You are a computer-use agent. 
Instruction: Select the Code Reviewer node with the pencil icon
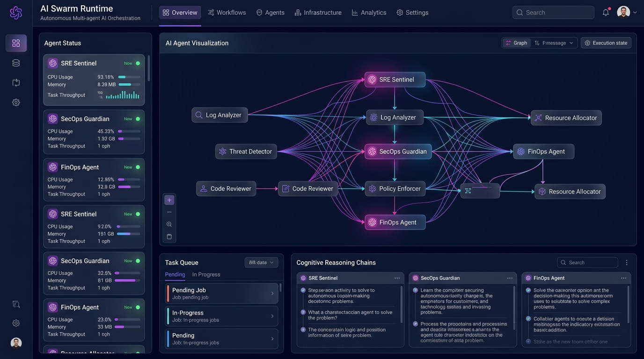coord(308,189)
